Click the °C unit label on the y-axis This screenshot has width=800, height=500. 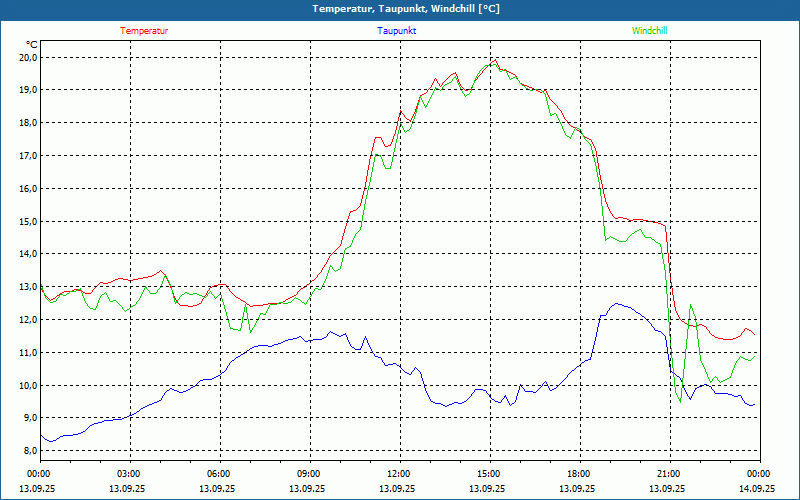[31, 44]
